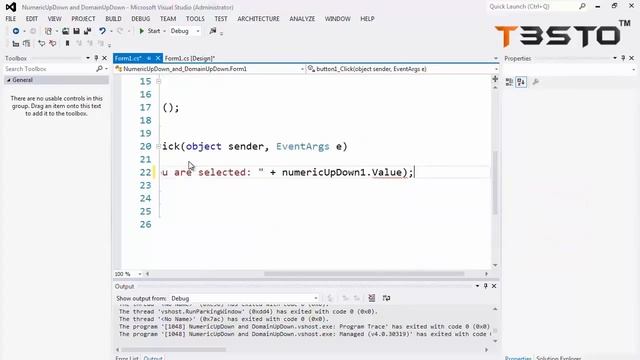Viewport: 640px width, 360px height.
Task: Collapse the method outline at line 20
Action: coord(158,147)
